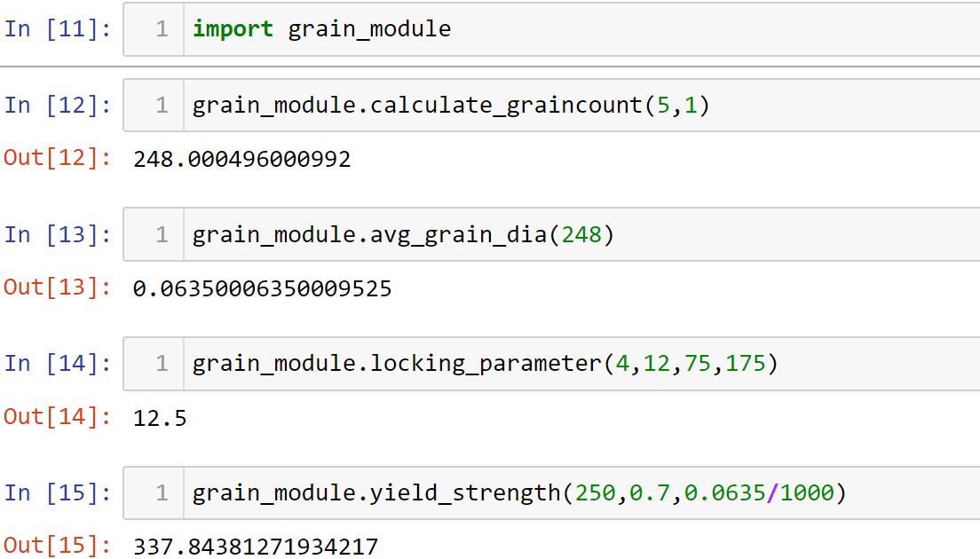Focus the yield_strength code cell
Screen dimensions: 980x559
point(577,493)
